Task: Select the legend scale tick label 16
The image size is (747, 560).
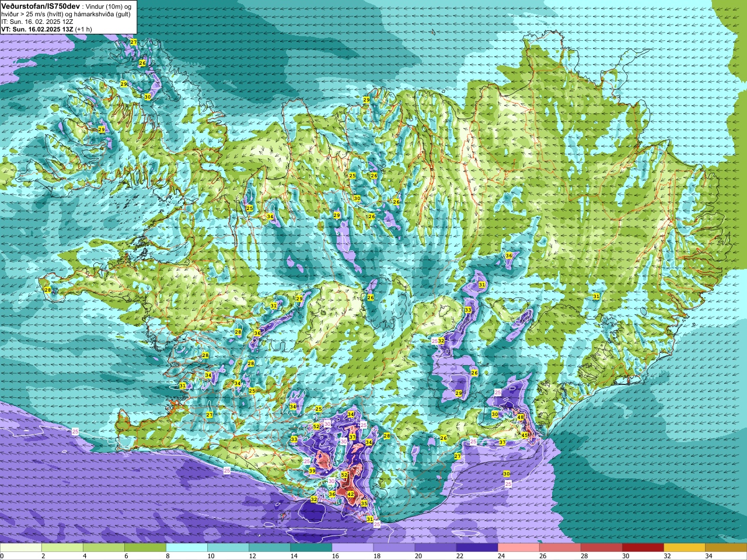Action: pyautogui.click(x=336, y=556)
